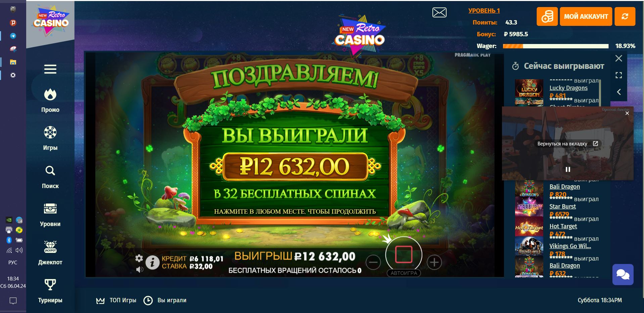Collapse the winners panel with the chevron
This screenshot has height=313, width=644.
pyautogui.click(x=619, y=92)
